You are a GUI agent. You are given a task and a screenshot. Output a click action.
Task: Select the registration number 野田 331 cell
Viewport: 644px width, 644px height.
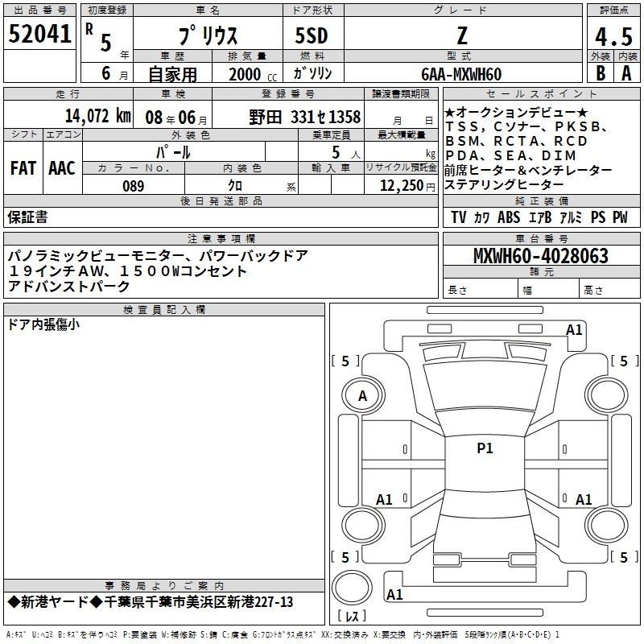(x=288, y=115)
